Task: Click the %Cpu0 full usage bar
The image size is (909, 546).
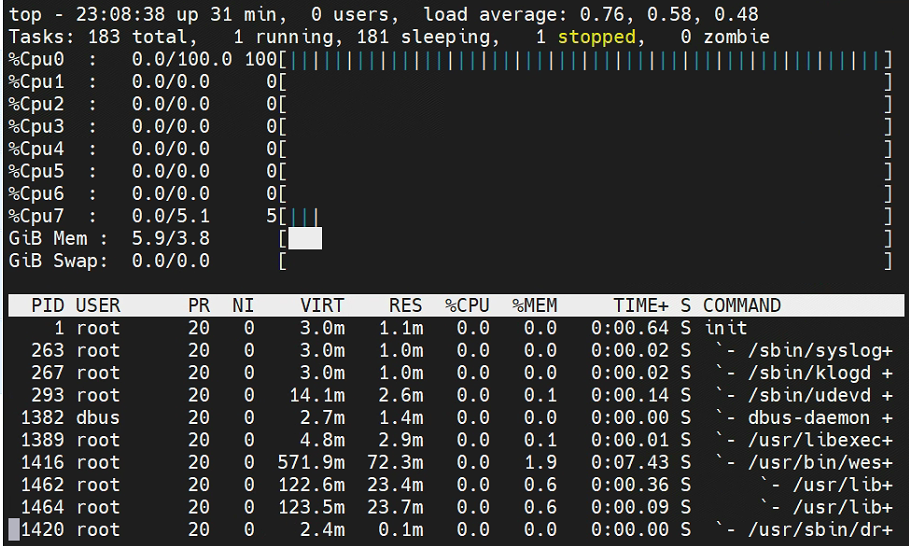Action: 586,60
